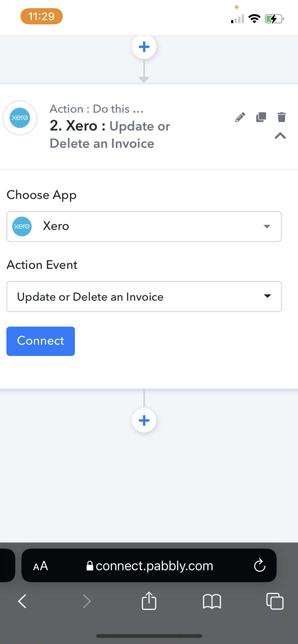Open the Choose App dropdown showing Xero
The width and height of the screenshot is (298, 644).
click(144, 226)
